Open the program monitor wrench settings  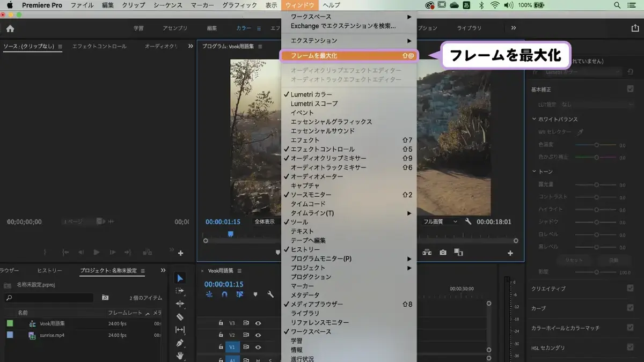[468, 221]
